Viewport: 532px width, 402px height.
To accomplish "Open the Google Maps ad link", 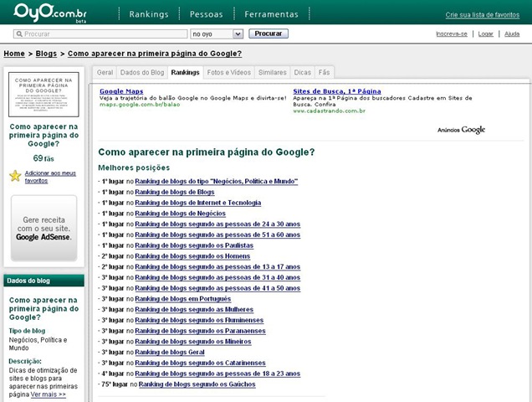I will (x=121, y=91).
